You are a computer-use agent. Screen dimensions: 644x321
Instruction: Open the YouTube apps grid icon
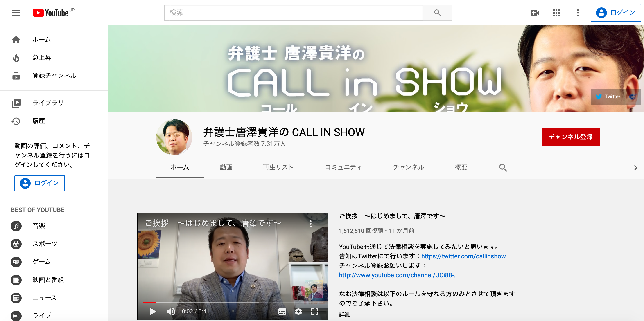[556, 13]
